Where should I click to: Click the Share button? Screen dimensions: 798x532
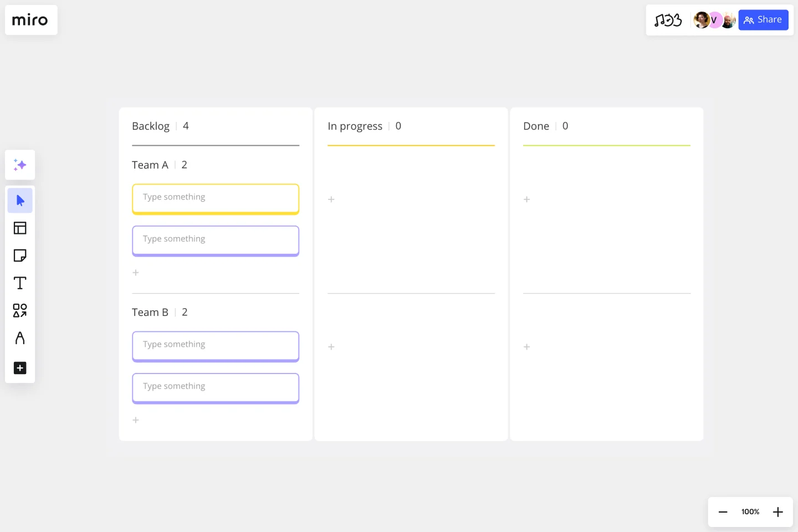point(763,20)
